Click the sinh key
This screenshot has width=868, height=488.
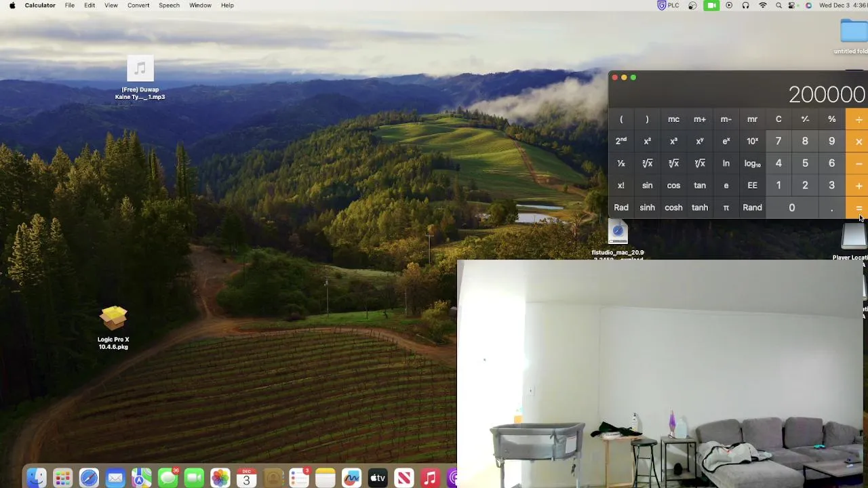tap(647, 208)
